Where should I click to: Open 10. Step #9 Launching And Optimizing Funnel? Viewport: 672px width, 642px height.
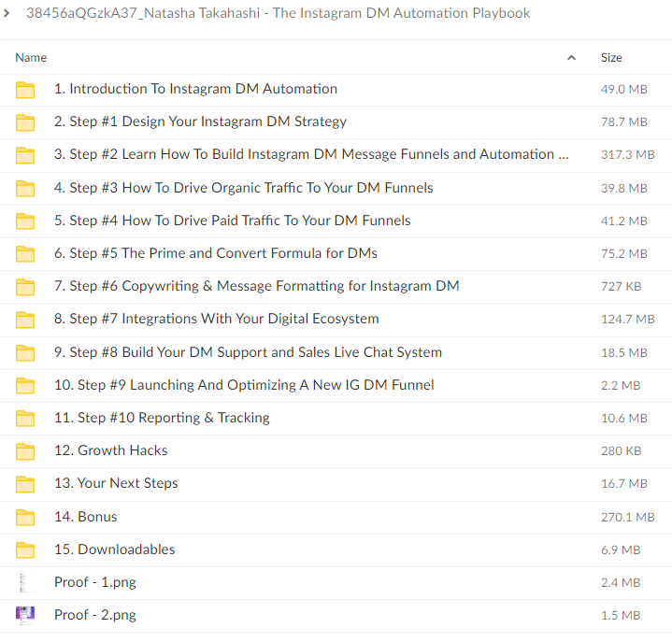coord(244,385)
